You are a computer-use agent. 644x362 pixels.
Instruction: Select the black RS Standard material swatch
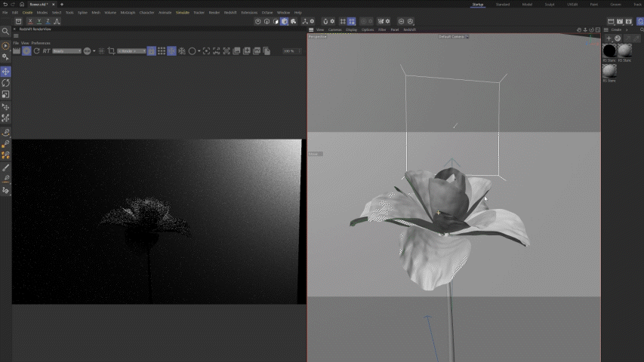609,51
